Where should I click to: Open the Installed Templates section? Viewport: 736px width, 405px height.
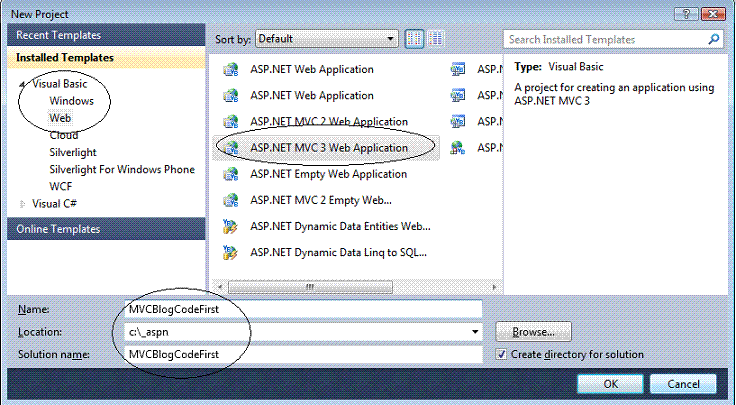[x=106, y=58]
